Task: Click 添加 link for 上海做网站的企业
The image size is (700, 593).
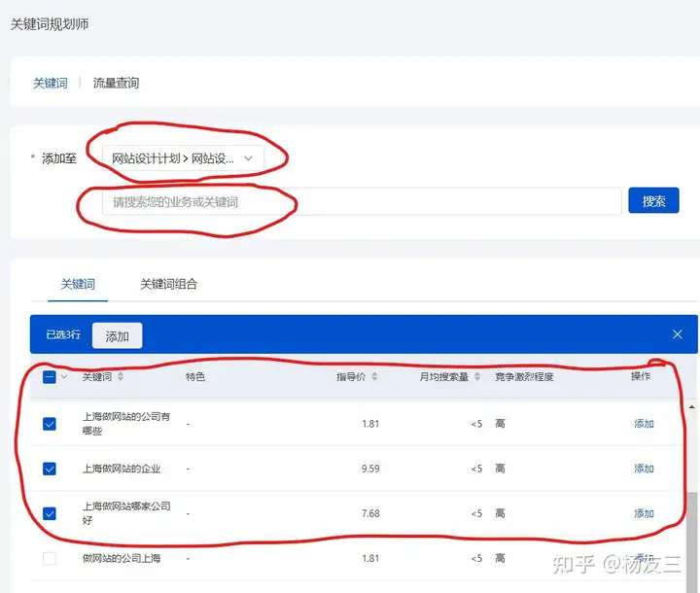Action: [645, 469]
